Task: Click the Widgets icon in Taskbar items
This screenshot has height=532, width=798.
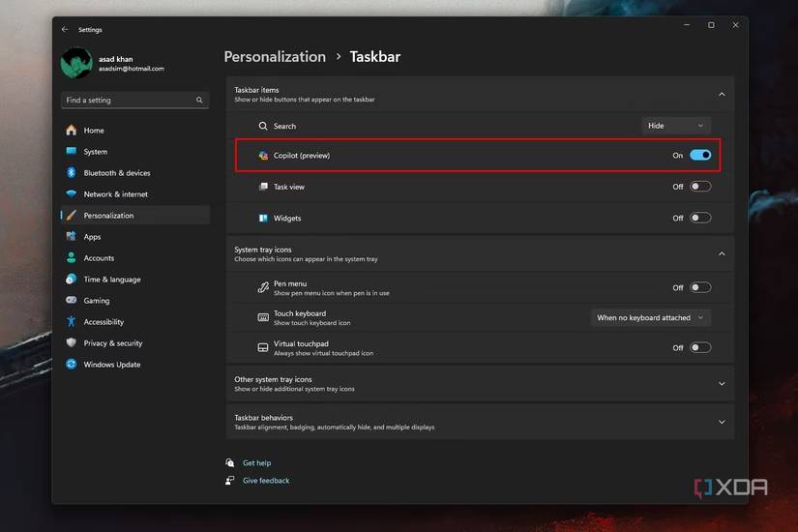Action: tap(262, 218)
